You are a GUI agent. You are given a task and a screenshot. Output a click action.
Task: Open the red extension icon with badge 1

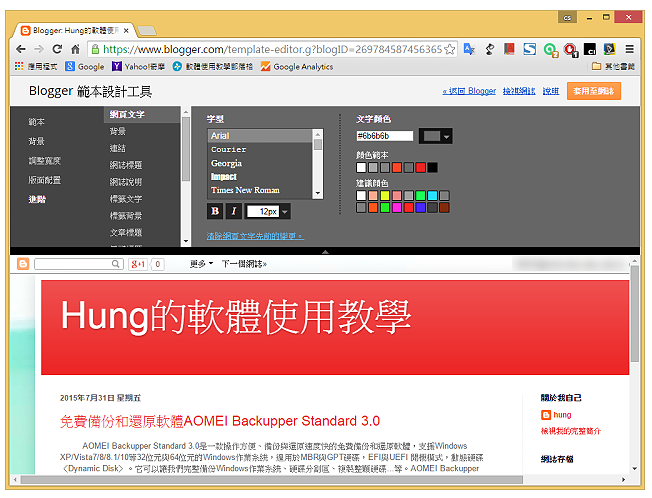[x=570, y=50]
